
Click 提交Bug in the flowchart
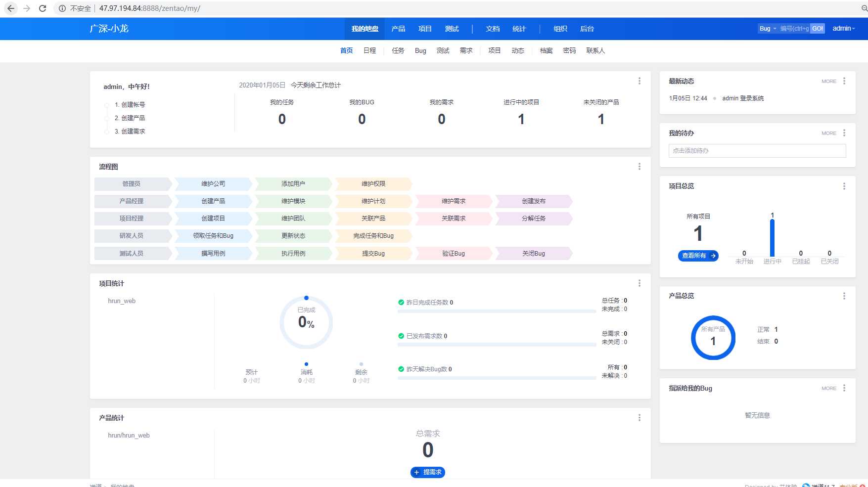coord(373,253)
